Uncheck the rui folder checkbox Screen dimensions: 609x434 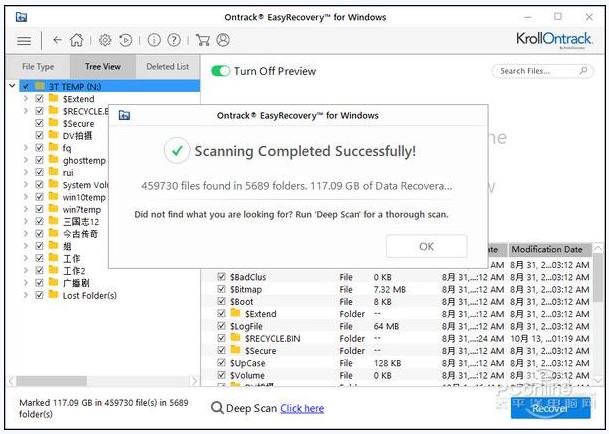point(39,172)
